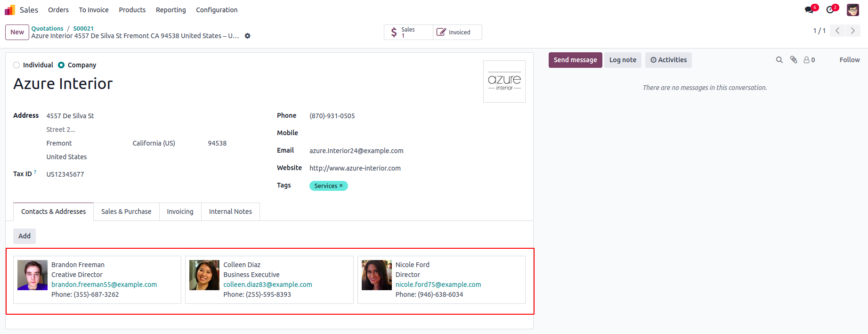Click the Business Executive job title
The width and height of the screenshot is (868, 334).
pyautogui.click(x=251, y=275)
